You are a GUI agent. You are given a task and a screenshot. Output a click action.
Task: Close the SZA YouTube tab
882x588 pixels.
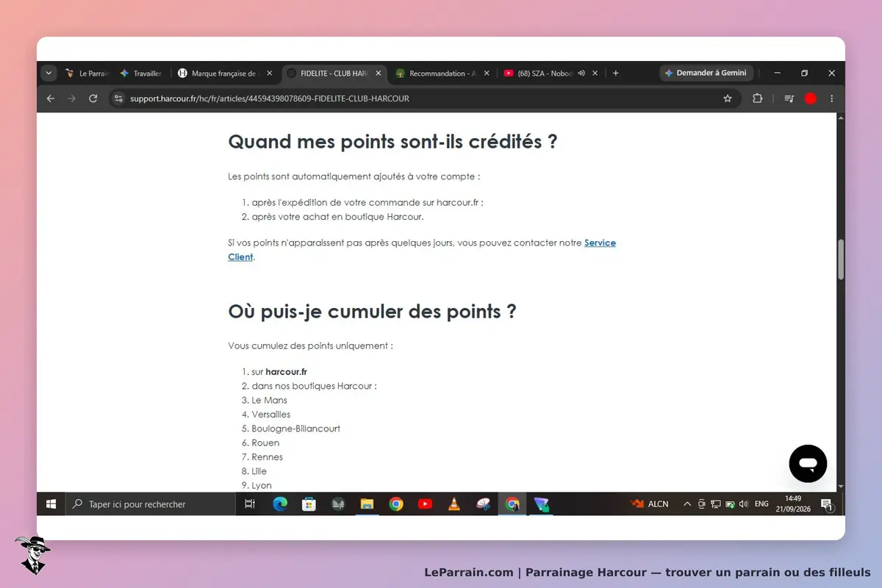click(x=595, y=73)
